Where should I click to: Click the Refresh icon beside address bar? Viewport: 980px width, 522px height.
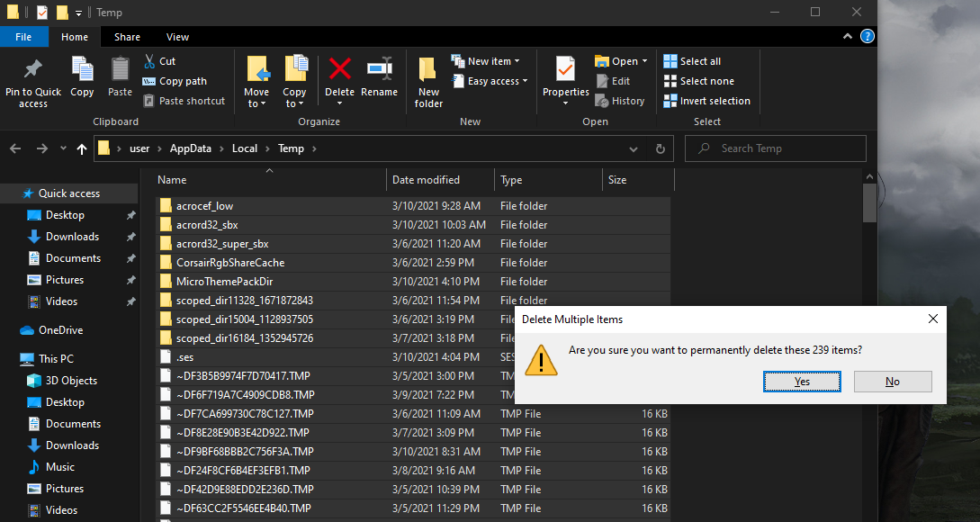click(660, 148)
